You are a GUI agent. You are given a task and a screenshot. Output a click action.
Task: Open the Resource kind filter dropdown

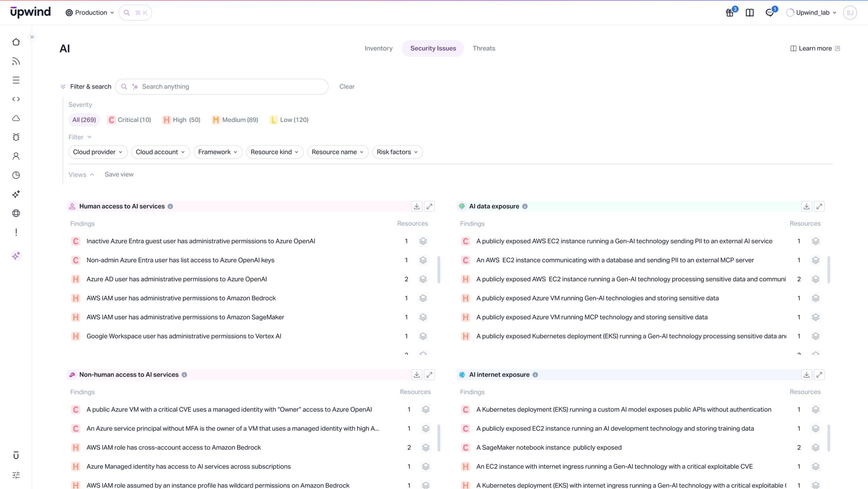coord(275,152)
